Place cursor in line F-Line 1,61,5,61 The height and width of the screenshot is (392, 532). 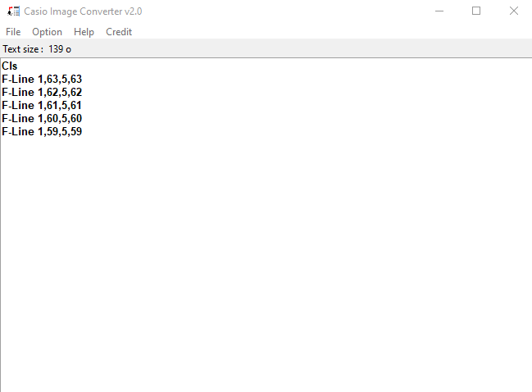pos(42,105)
